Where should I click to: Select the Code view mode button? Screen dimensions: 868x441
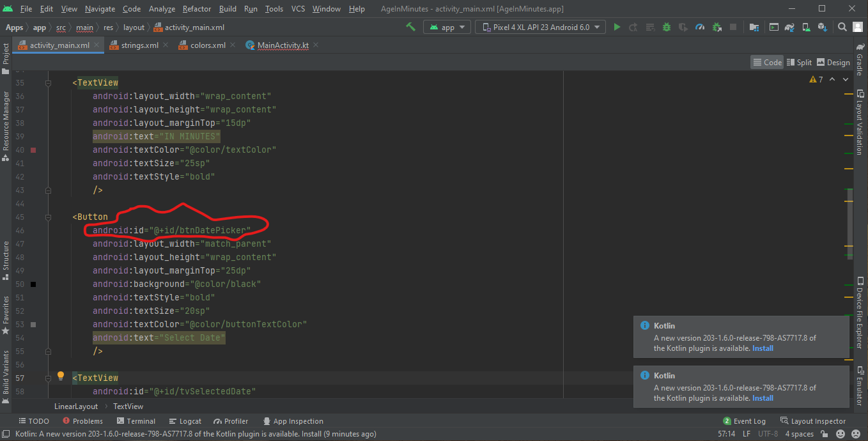pyautogui.click(x=768, y=62)
